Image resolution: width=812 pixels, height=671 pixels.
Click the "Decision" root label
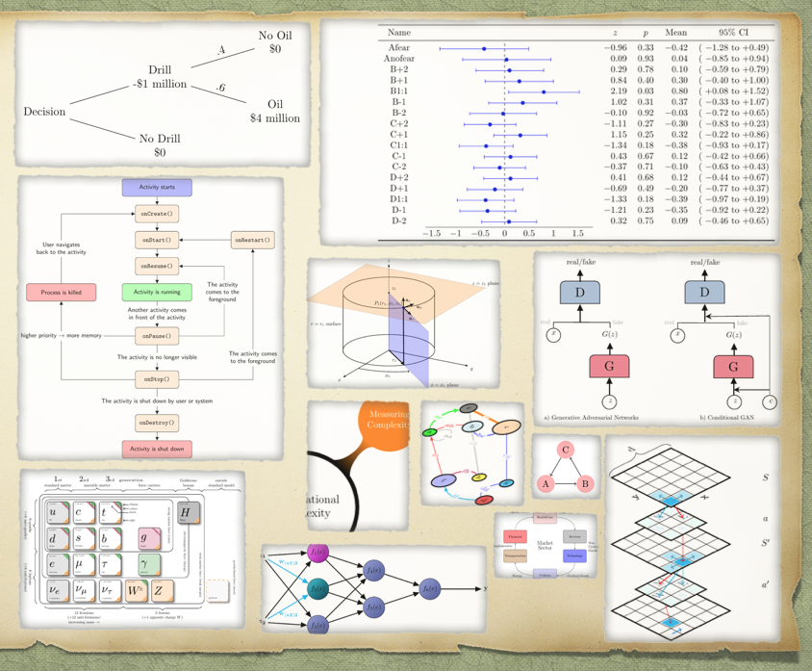(44, 112)
